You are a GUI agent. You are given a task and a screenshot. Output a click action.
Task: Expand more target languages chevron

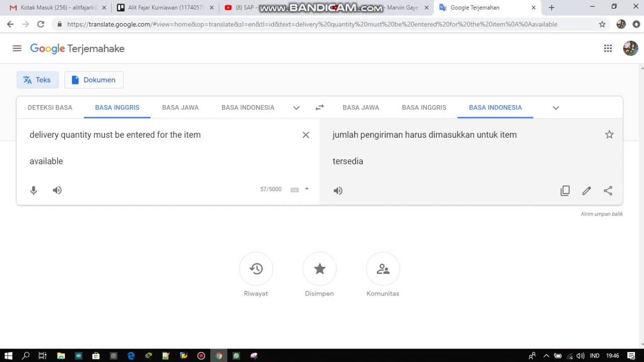click(x=556, y=108)
